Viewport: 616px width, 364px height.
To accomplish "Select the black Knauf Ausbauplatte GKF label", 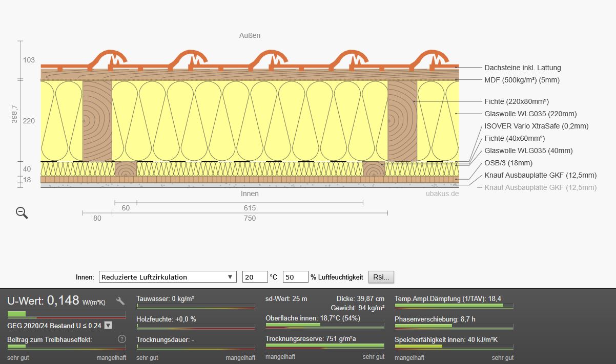I will (540, 175).
